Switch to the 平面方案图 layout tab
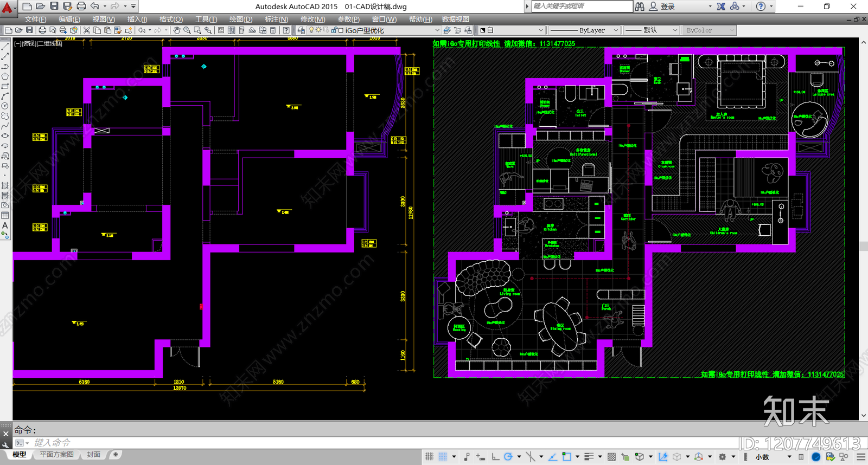The width and height of the screenshot is (868, 465). pyautogui.click(x=56, y=454)
